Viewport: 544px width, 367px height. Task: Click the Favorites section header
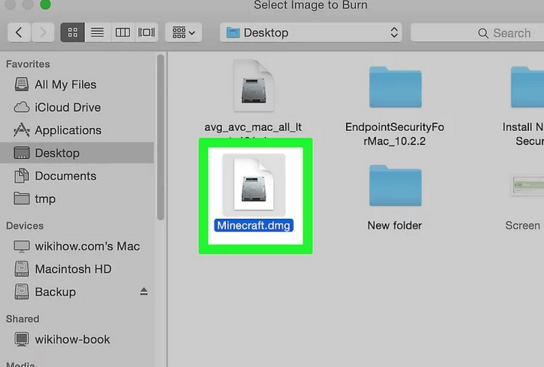28,64
